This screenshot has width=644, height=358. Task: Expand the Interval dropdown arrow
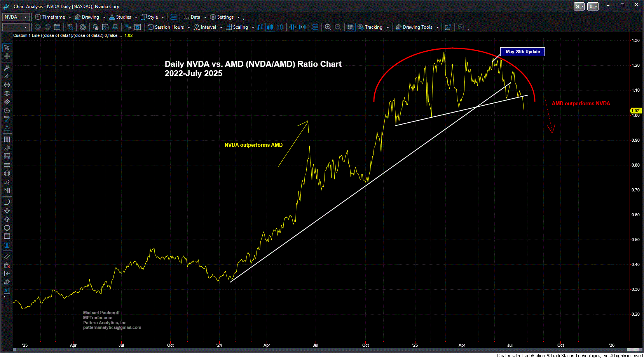click(221, 28)
